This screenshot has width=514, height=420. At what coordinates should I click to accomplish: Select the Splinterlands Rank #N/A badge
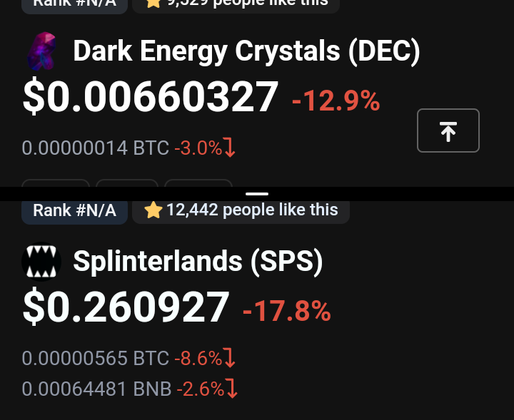click(x=74, y=210)
